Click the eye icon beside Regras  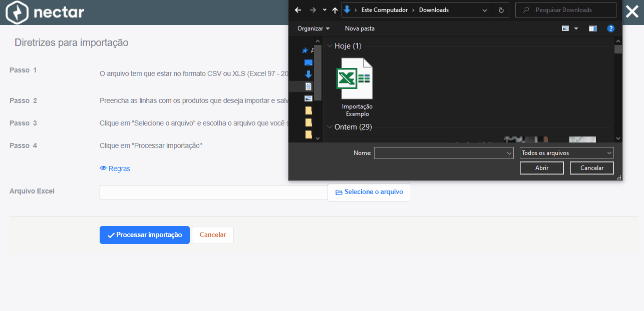click(x=103, y=168)
